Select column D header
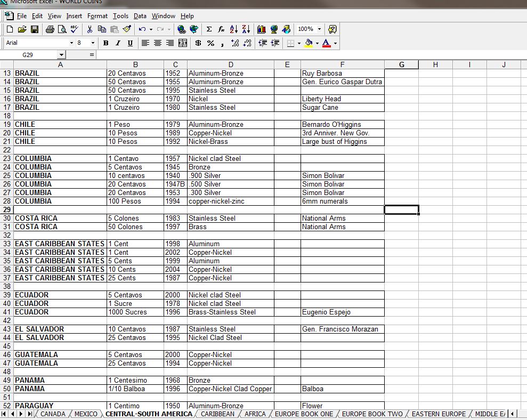This screenshot has width=527, height=420. click(x=231, y=64)
